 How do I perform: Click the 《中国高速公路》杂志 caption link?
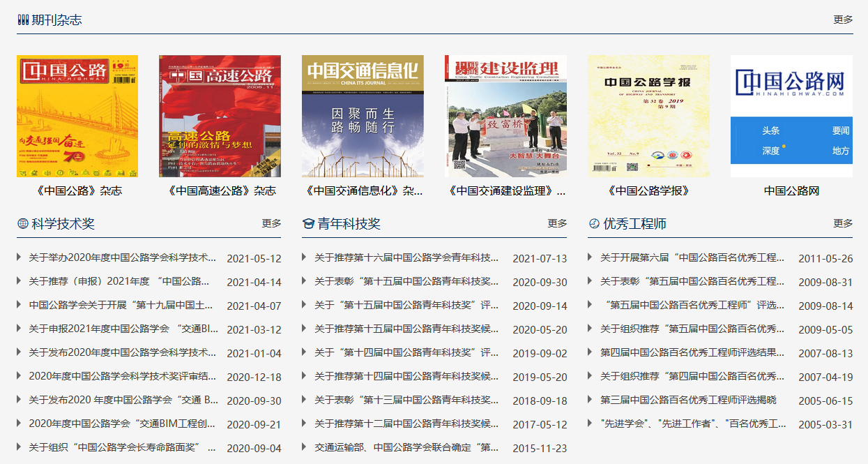(220, 190)
